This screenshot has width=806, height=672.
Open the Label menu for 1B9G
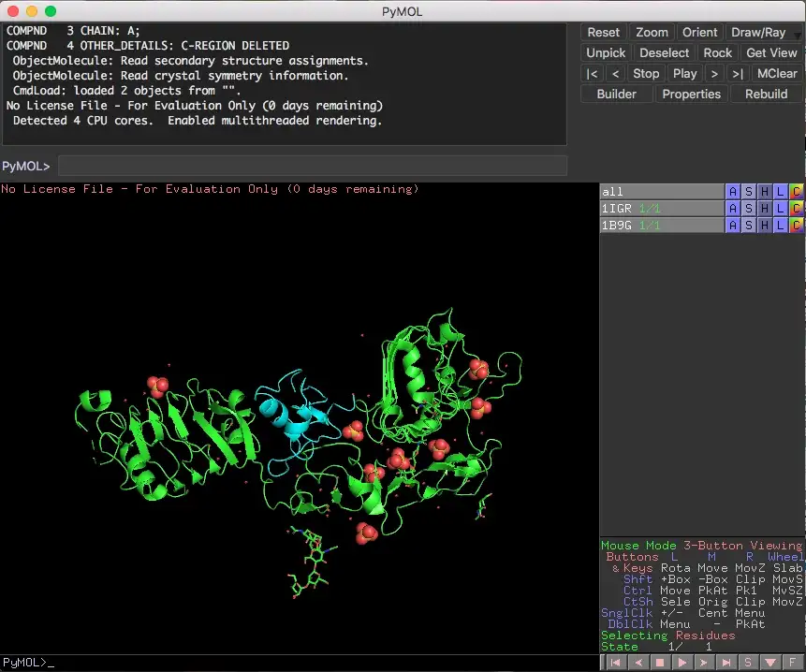point(780,225)
